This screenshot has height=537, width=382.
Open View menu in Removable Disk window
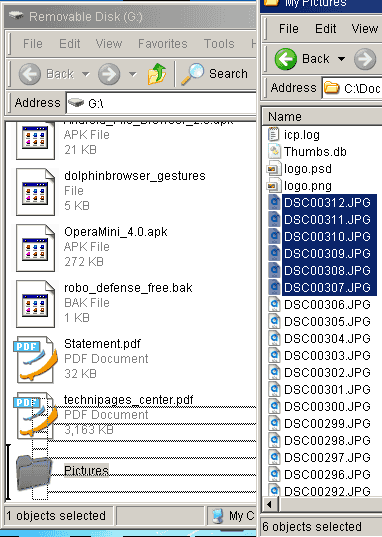109,44
